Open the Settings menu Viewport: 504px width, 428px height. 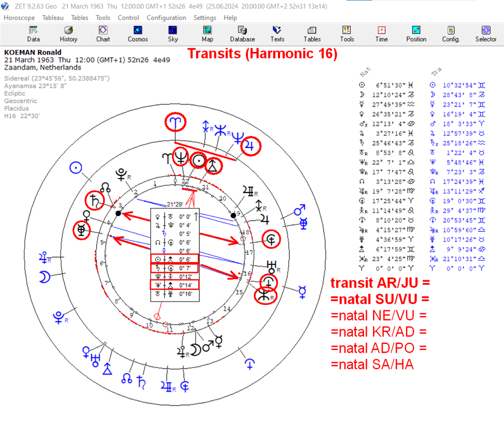205,18
